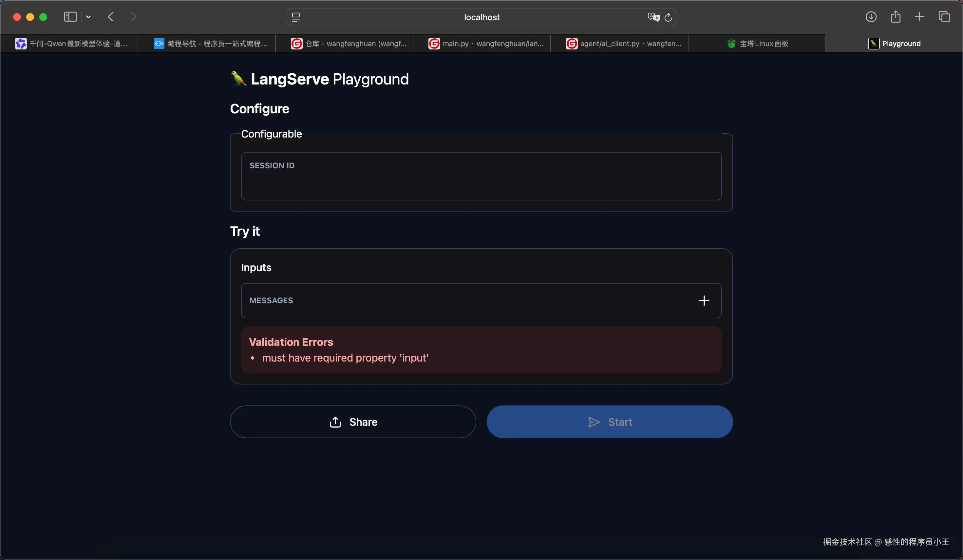
Task: Go back with the back arrow
Action: [111, 17]
